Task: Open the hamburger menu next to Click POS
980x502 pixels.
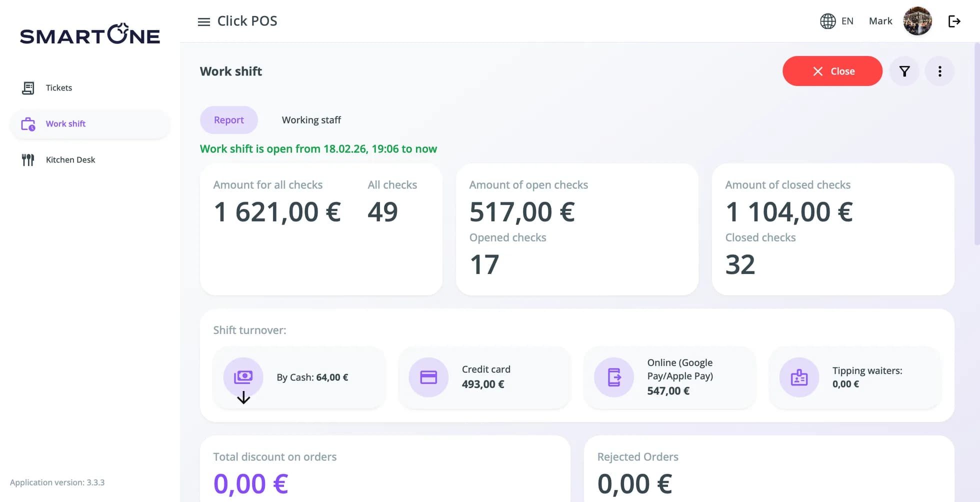Action: [x=203, y=21]
